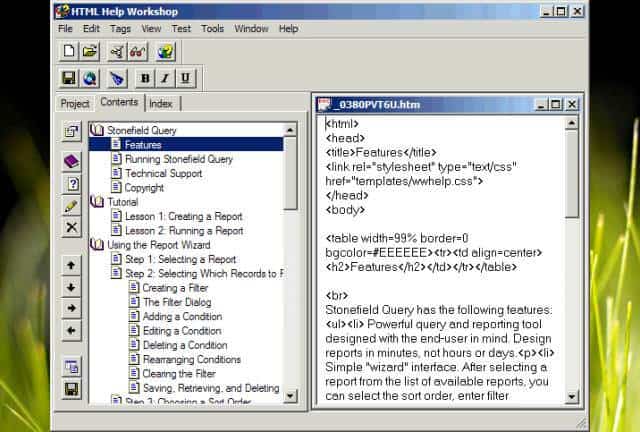The image size is (640, 432).
Task: Toggle underline formatting button
Action: click(x=185, y=78)
